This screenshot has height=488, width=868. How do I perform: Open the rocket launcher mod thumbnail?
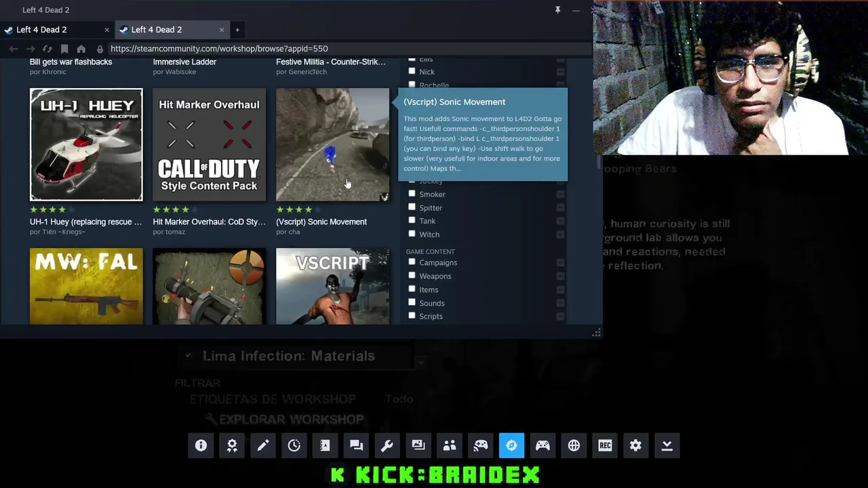(209, 286)
